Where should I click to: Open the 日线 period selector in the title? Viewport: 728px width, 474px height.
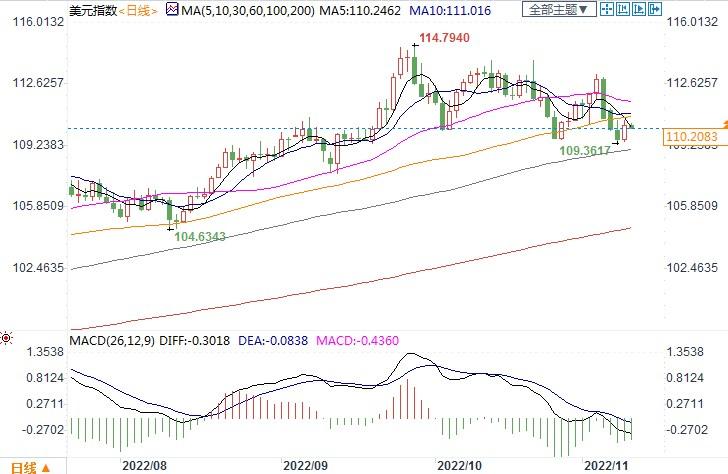[109, 10]
